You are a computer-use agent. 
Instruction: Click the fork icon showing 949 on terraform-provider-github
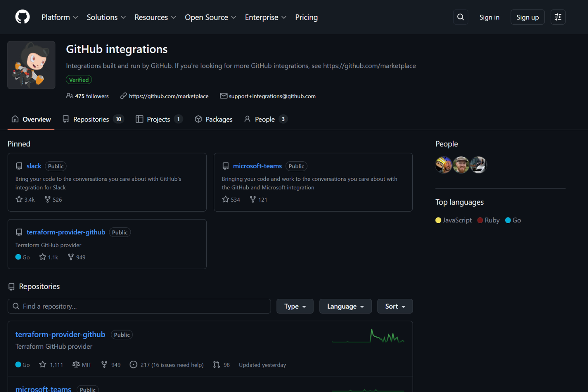coord(71,257)
